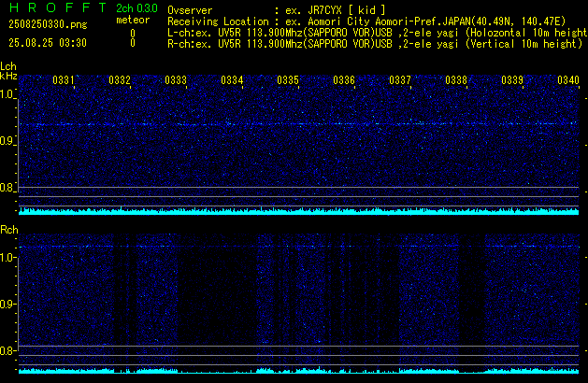Click the file name '2508250330.png'
Screen dimensions: 588x383
click(48, 24)
